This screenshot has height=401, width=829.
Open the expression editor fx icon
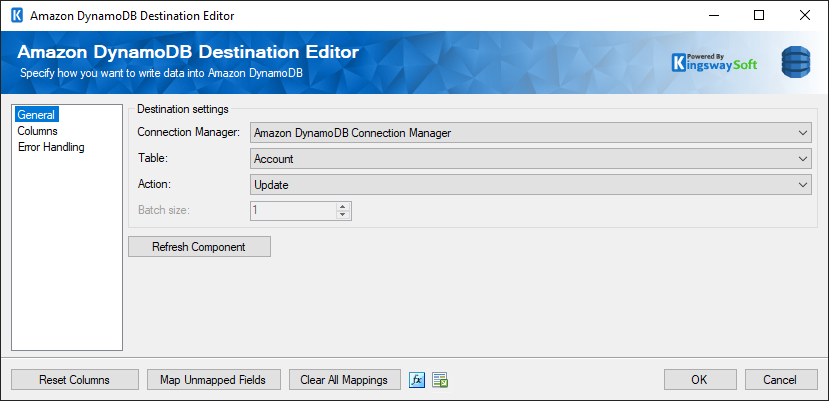tap(417, 380)
